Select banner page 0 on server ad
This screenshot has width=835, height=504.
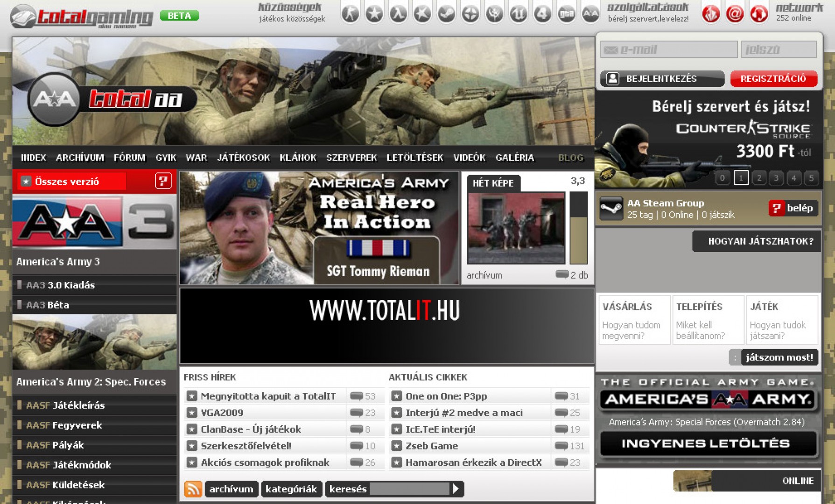coord(722,178)
